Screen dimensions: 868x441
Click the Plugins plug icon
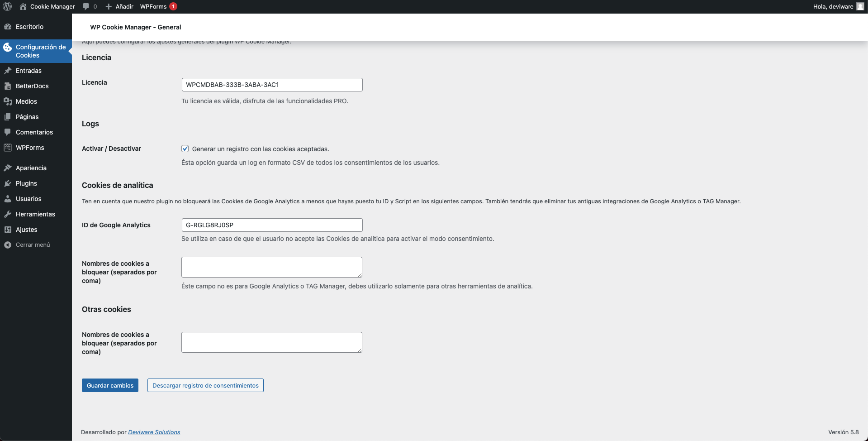coord(8,183)
